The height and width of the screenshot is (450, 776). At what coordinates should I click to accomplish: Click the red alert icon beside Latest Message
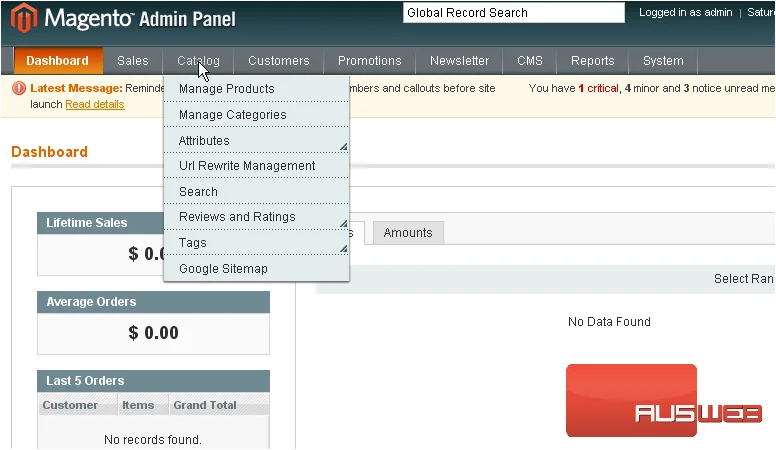19,88
